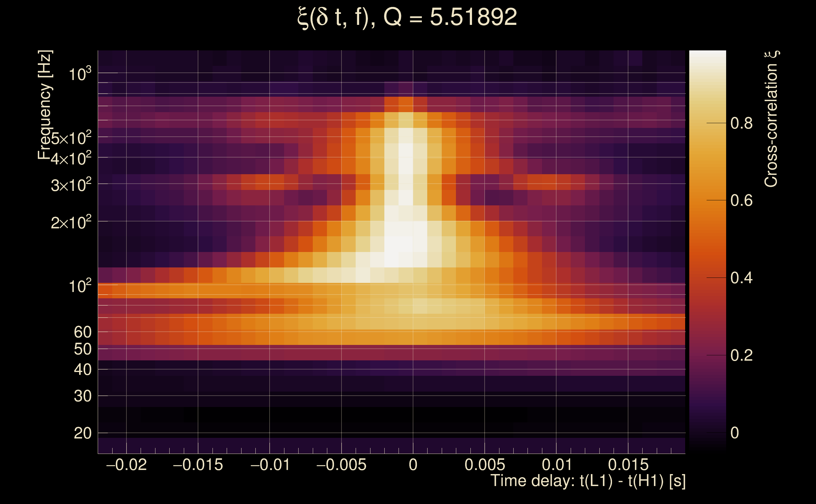Click the y-axis tick label 20

tap(82, 433)
